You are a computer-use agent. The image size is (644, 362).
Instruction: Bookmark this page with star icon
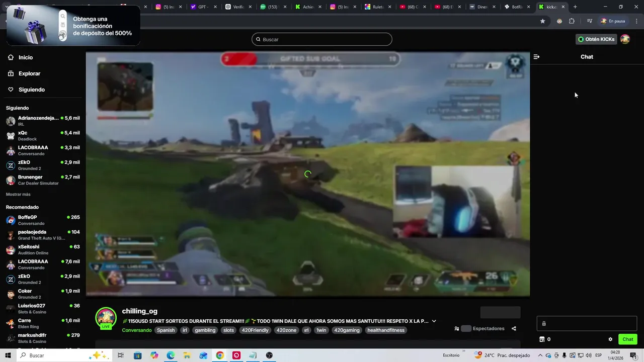[x=542, y=21]
